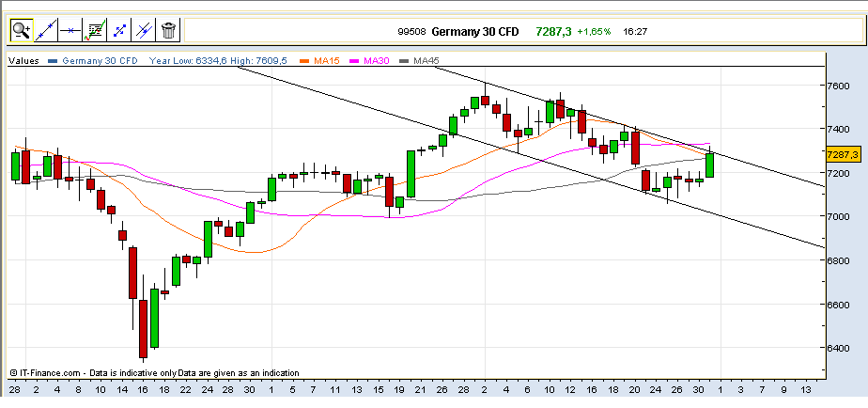Select the move drawn object tool
Viewport: 868px width, 408px height.
pos(119,30)
